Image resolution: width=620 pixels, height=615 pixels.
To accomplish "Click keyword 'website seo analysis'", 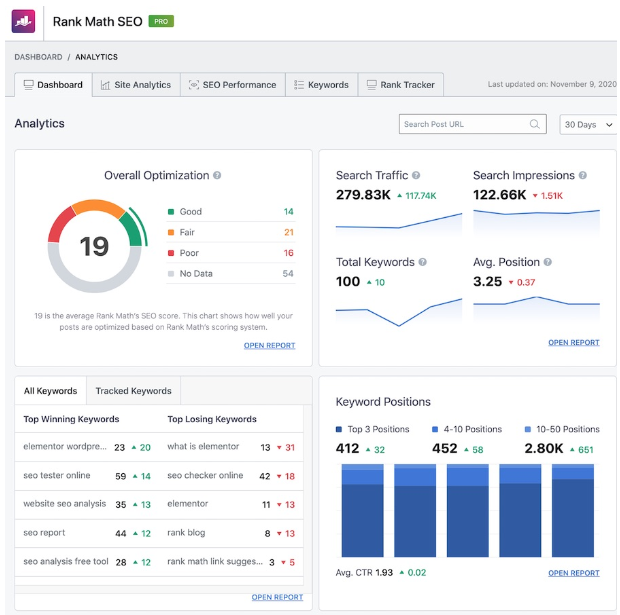I will click(x=65, y=504).
